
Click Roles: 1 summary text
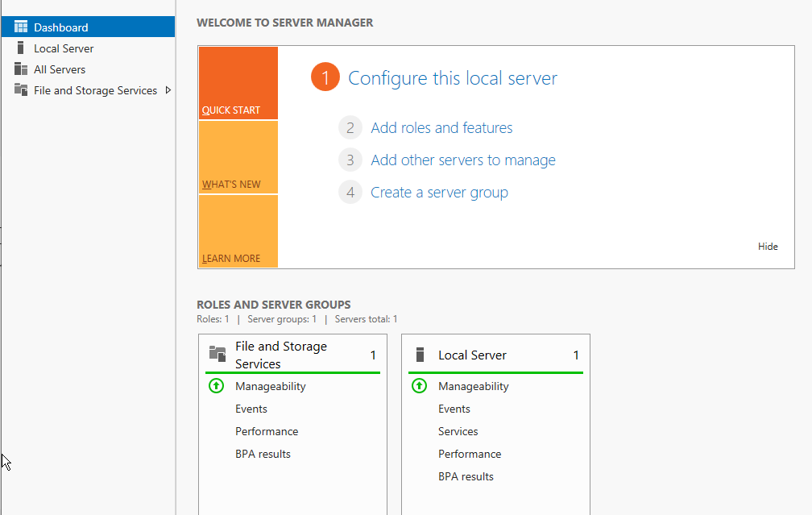click(213, 319)
